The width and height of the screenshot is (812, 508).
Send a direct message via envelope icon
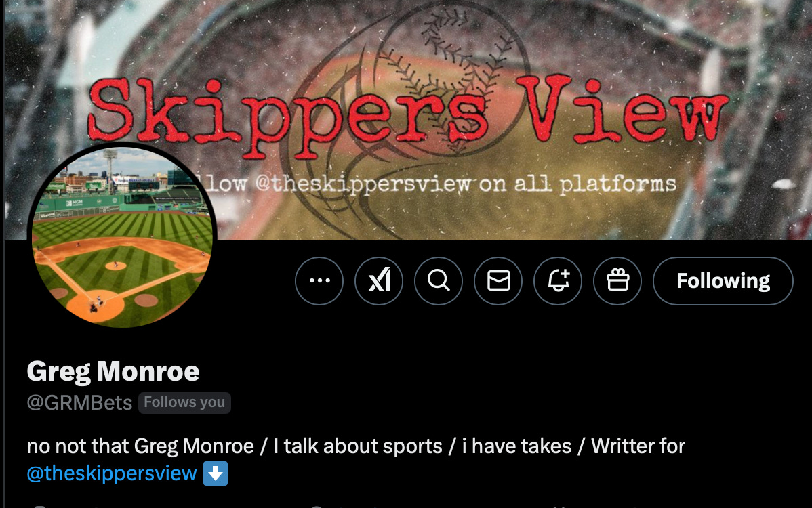pyautogui.click(x=498, y=281)
